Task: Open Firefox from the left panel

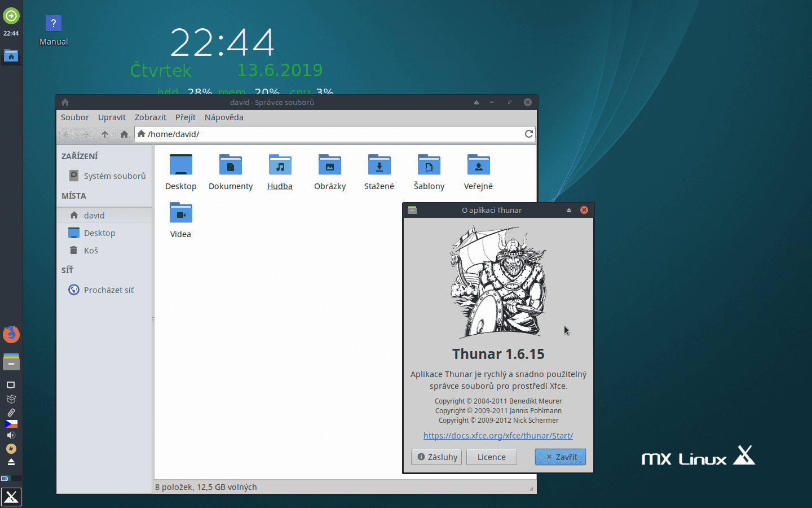Action: click(11, 334)
